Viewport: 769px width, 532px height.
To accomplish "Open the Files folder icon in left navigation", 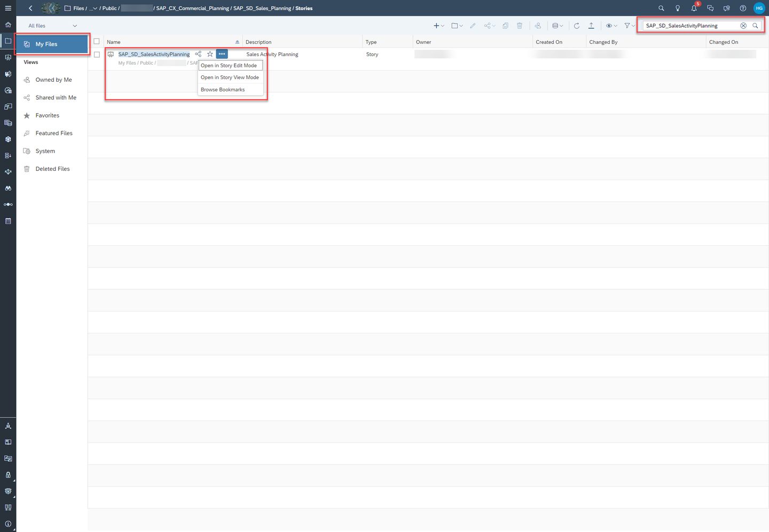I will 8,41.
